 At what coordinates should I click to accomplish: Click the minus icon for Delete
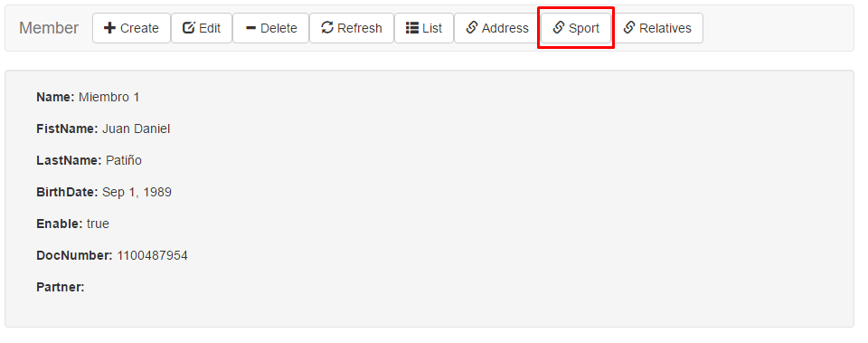[x=250, y=28]
